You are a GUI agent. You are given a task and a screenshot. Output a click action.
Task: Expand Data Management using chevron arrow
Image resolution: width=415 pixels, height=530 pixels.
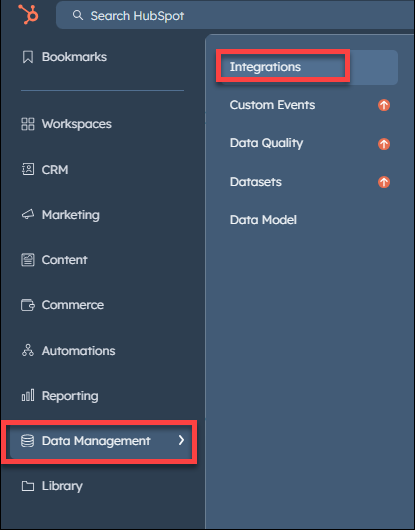pyautogui.click(x=181, y=440)
